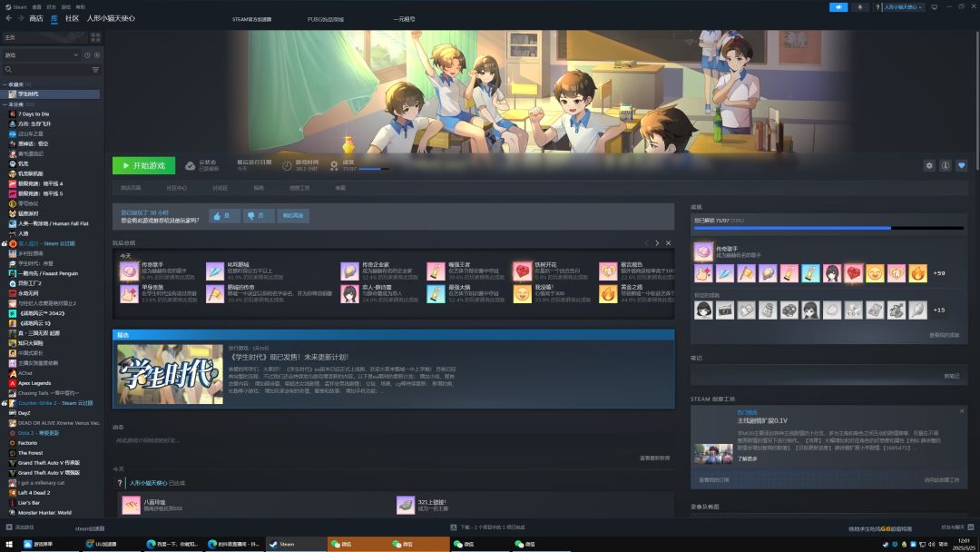Open the 社区 community tab
980x552 pixels.
(x=72, y=19)
